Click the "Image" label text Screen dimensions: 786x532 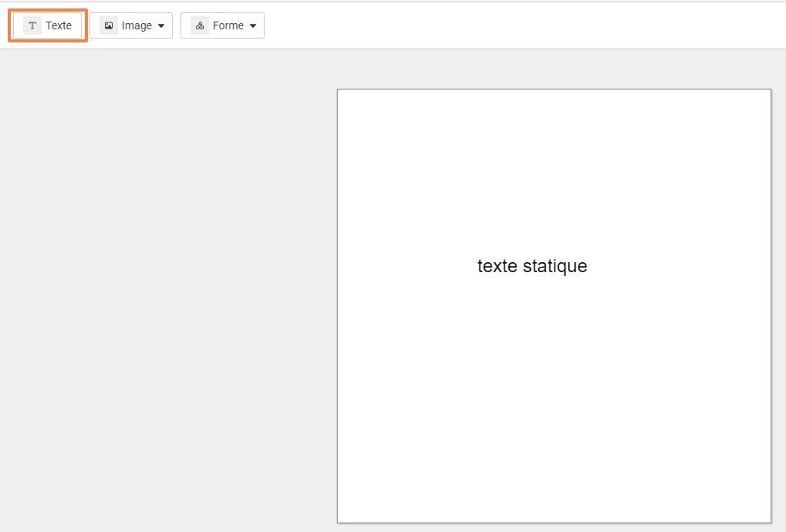(x=137, y=25)
